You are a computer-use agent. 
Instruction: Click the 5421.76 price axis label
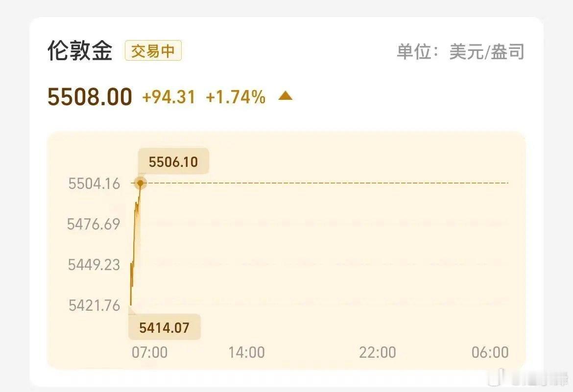coord(94,306)
